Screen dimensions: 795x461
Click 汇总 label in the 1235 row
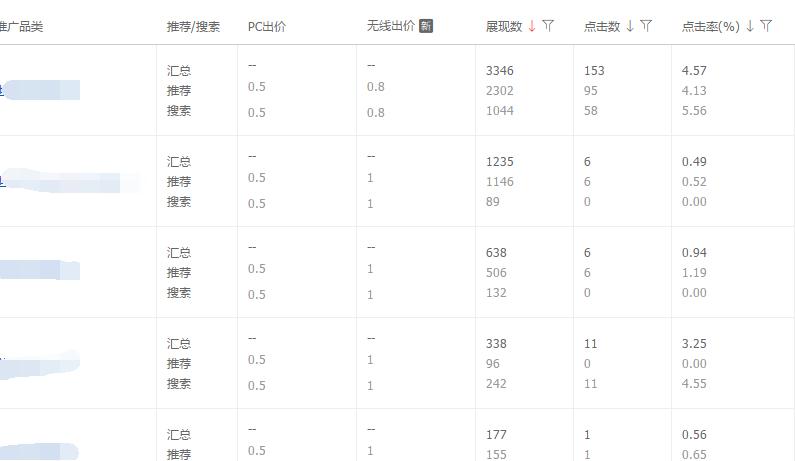tap(178, 162)
